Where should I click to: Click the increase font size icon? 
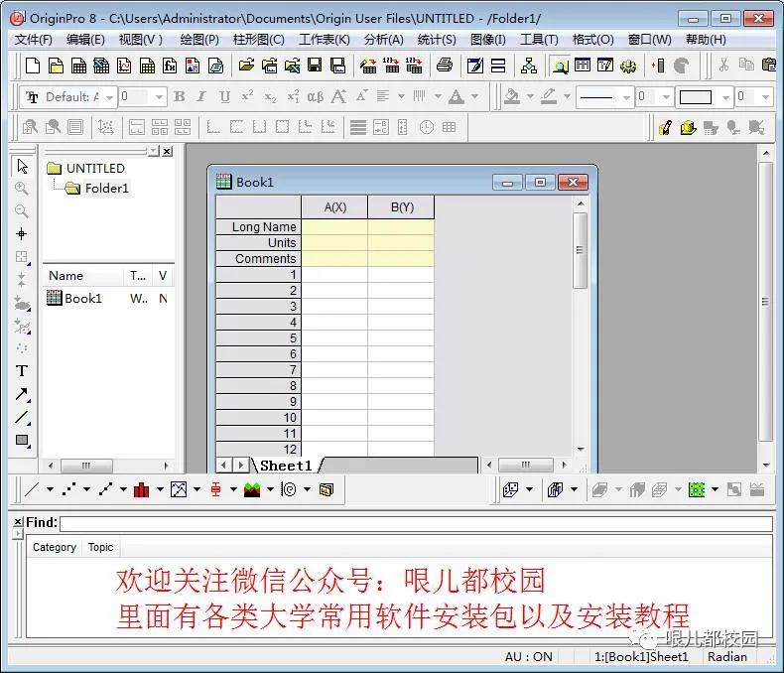(339, 96)
